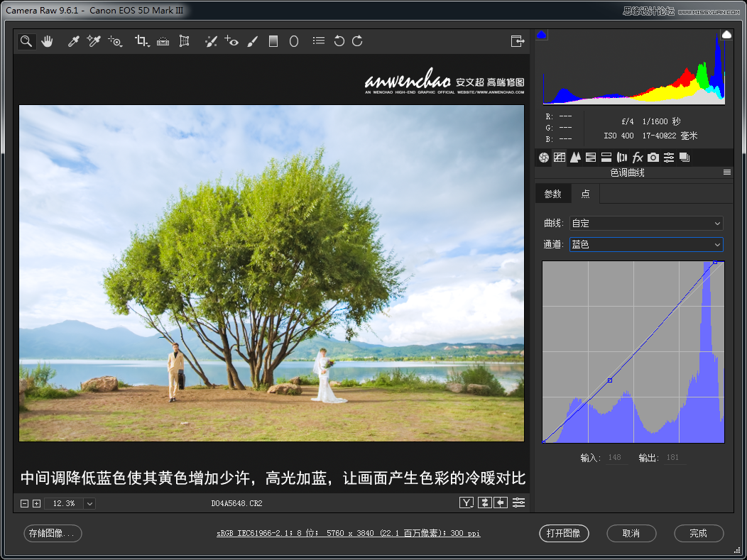Rotate image counterclockwise
The width and height of the screenshot is (747, 560).
[339, 41]
